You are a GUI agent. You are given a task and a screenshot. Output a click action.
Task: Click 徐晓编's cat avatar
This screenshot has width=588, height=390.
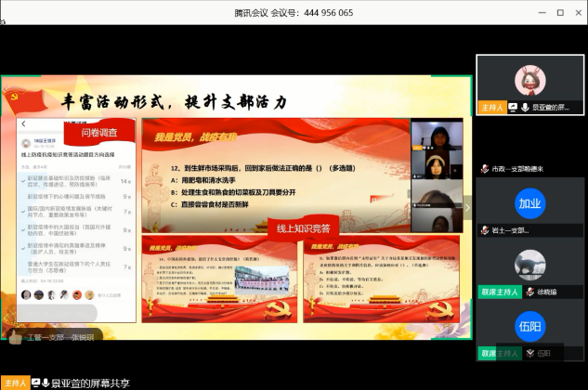tap(529, 265)
